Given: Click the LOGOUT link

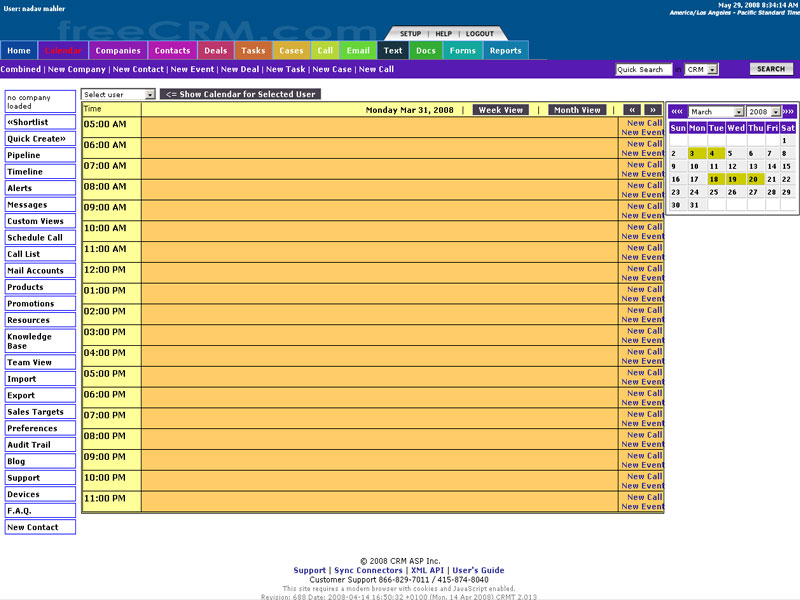Looking at the screenshot, I should 480,34.
